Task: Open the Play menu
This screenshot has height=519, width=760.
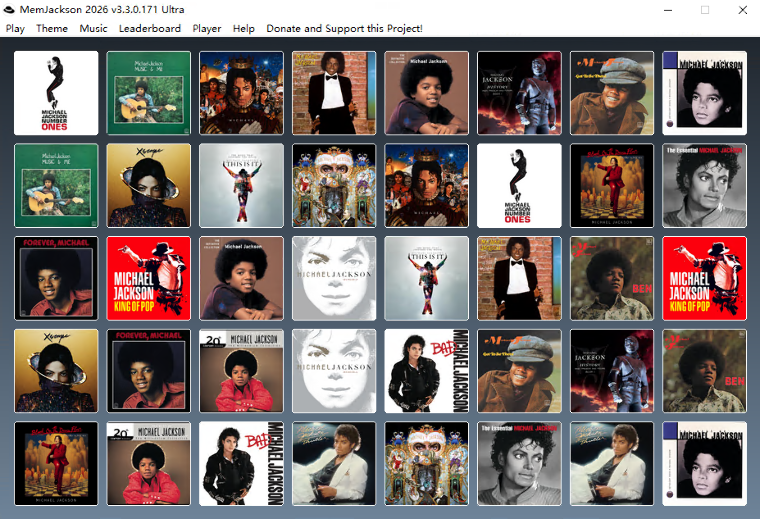Action: [x=15, y=29]
